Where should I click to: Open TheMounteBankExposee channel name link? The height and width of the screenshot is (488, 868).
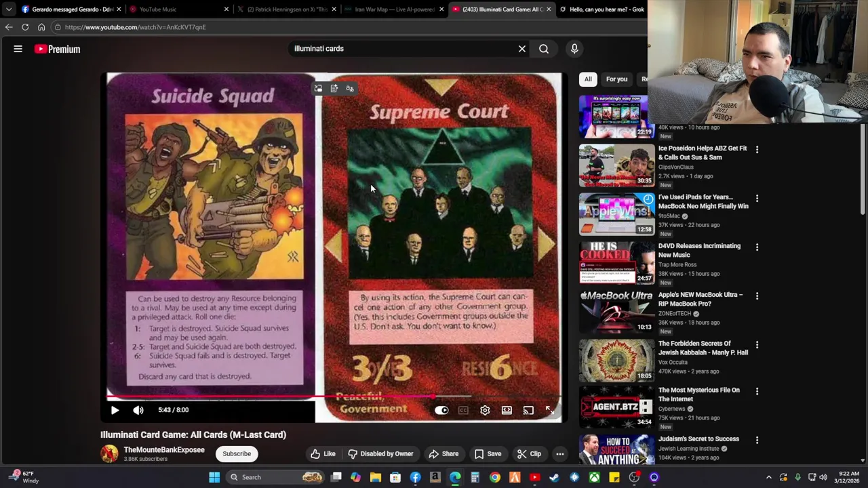(164, 450)
